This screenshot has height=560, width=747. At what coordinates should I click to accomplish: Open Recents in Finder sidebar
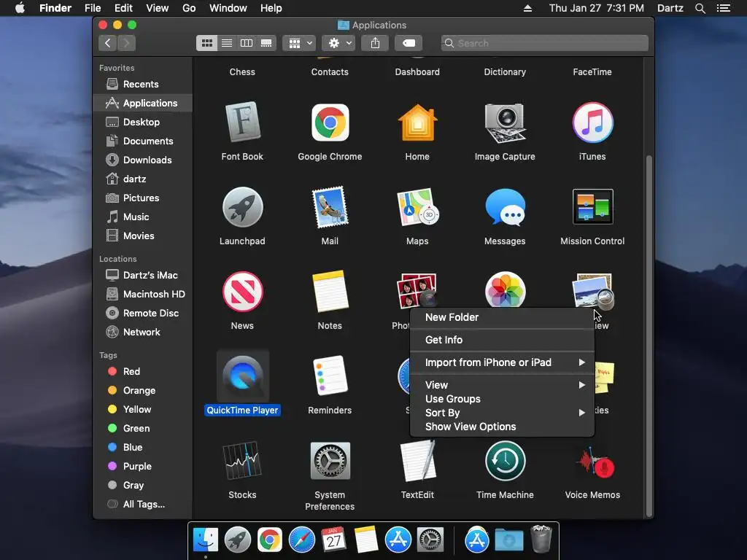coord(143,85)
